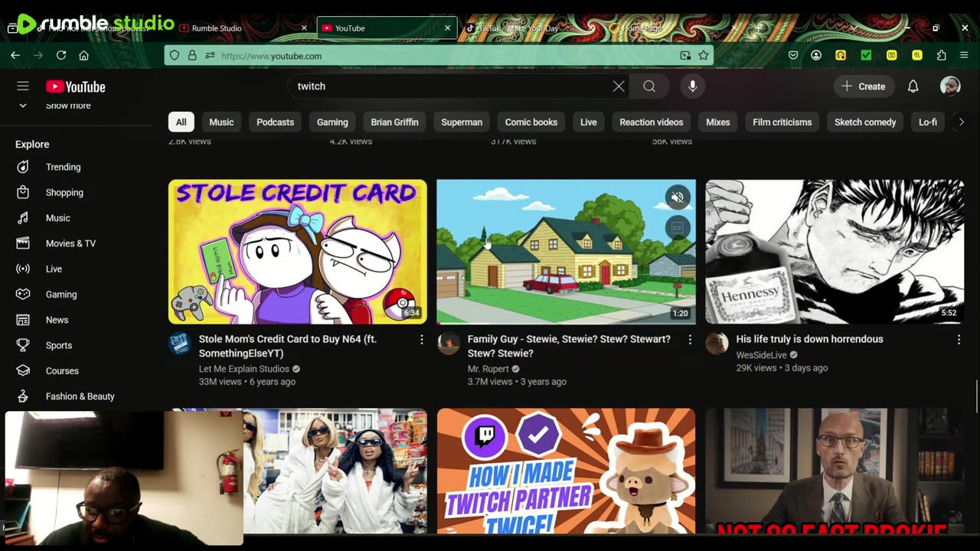This screenshot has height=551, width=980.
Task: Open Family Guy Stewie video title
Action: coord(569,346)
